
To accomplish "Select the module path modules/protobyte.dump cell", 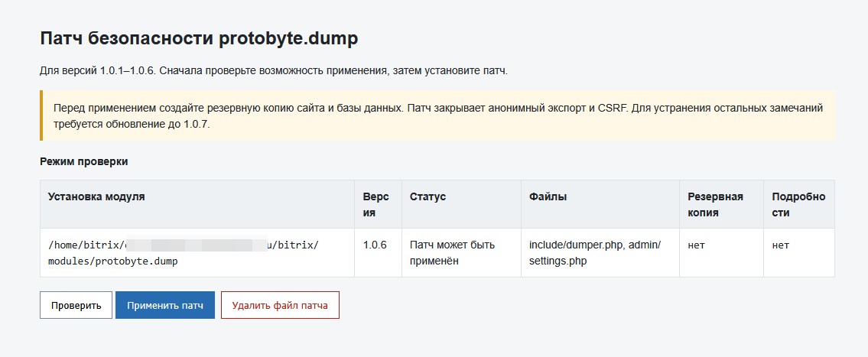I will (197, 253).
